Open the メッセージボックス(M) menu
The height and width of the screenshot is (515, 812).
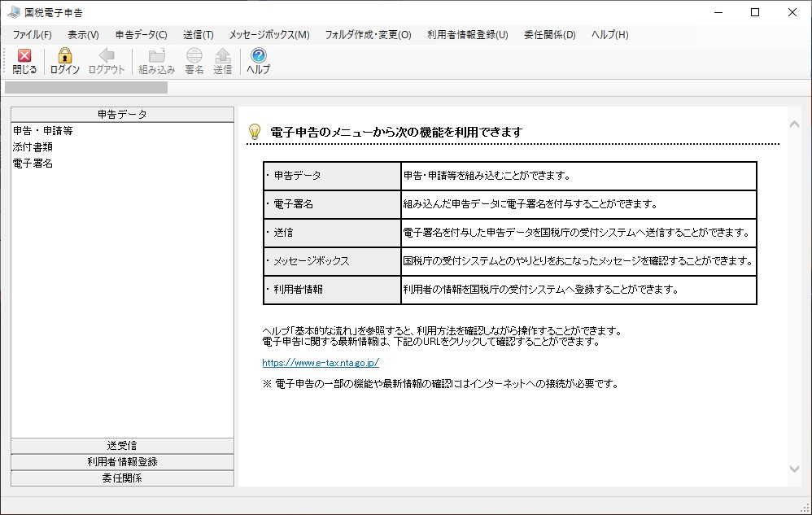coord(268,35)
